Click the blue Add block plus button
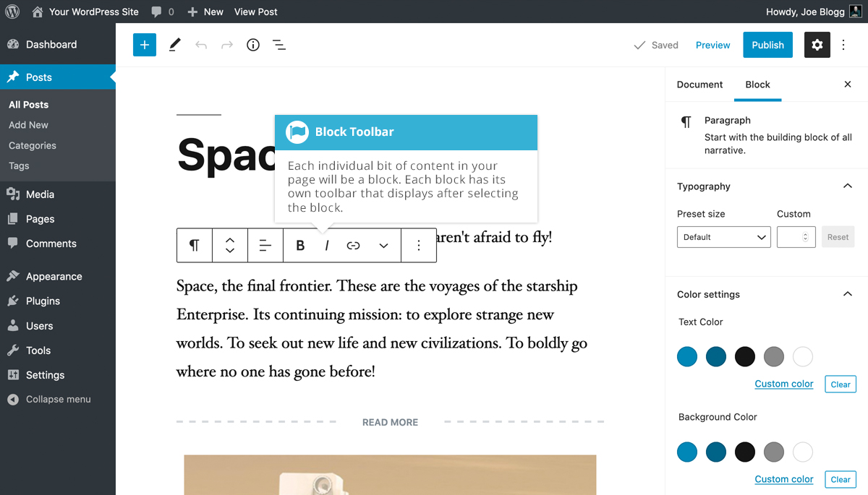The image size is (868, 495). coord(145,45)
